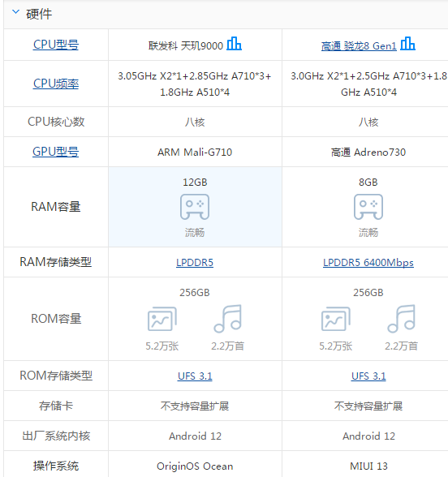448x477 pixels.
Task: Click the OriginOS Ocean cell
Action: point(195,466)
